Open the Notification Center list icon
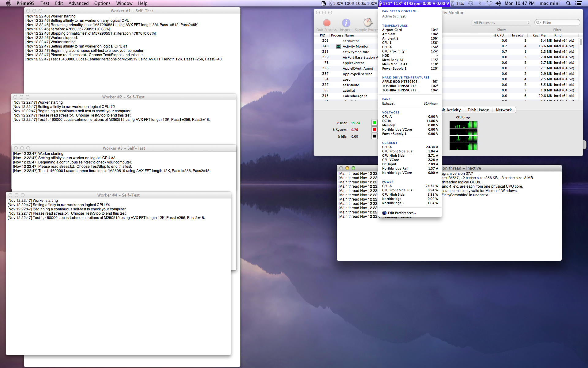The width and height of the screenshot is (588, 368). pyautogui.click(x=579, y=3)
